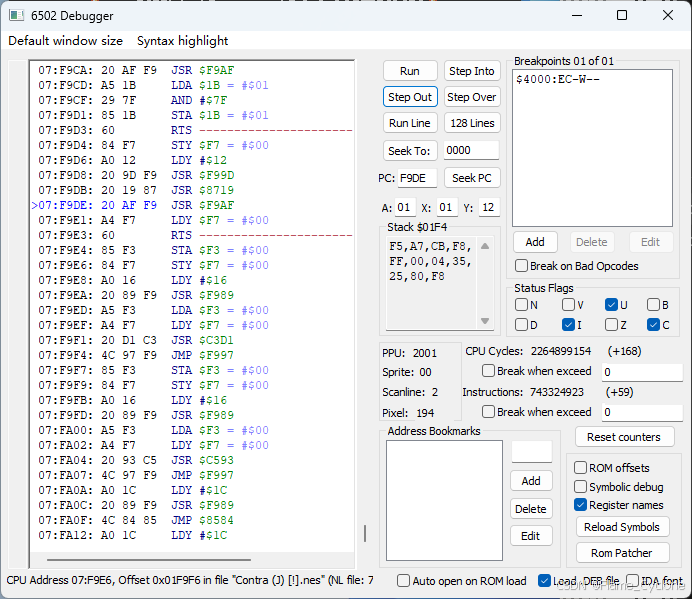Close the 6502 Debugger window
Viewport: 692px width, 599px height.
(668, 15)
